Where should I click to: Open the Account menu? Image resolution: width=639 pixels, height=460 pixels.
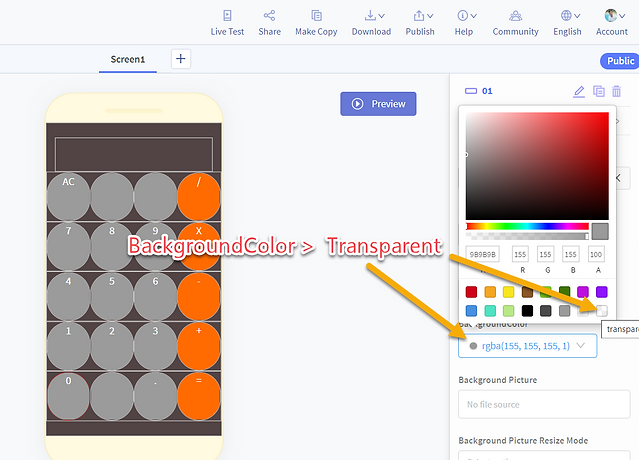[612, 23]
